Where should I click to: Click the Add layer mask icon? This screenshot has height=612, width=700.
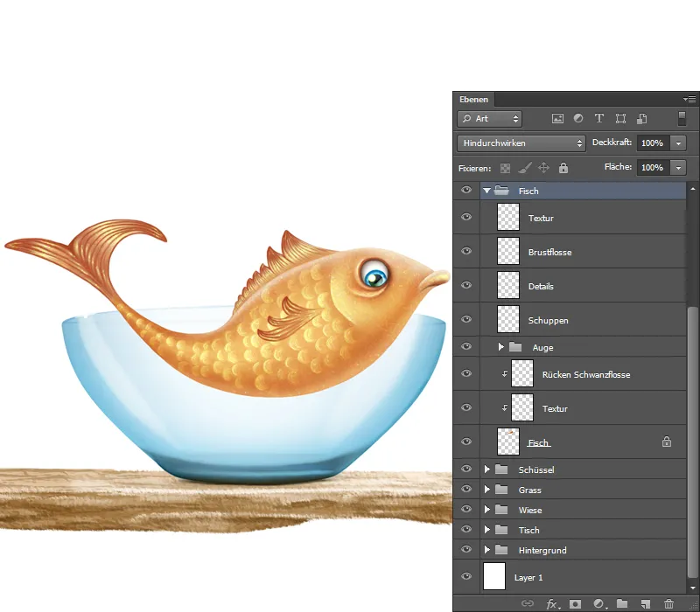point(574,603)
